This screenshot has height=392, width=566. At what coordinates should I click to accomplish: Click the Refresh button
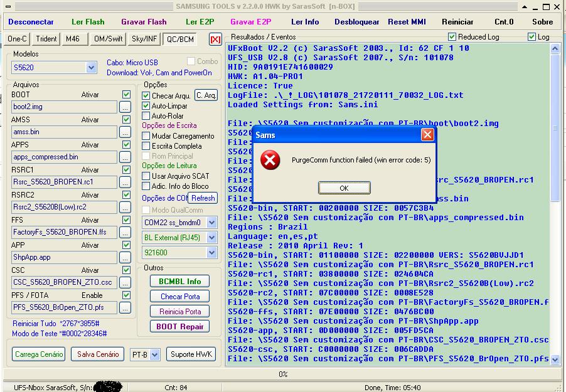pyautogui.click(x=203, y=198)
